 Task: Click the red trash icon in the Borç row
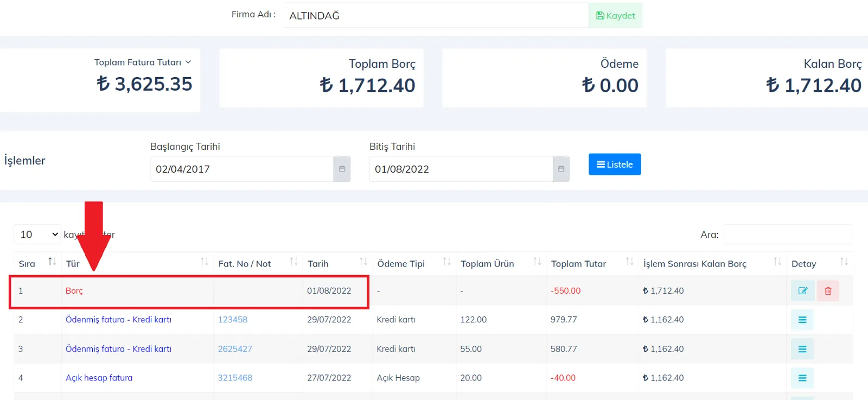coord(828,291)
